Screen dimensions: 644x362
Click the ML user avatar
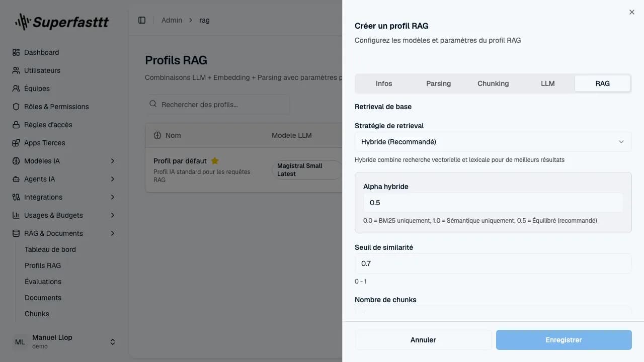[x=20, y=342]
